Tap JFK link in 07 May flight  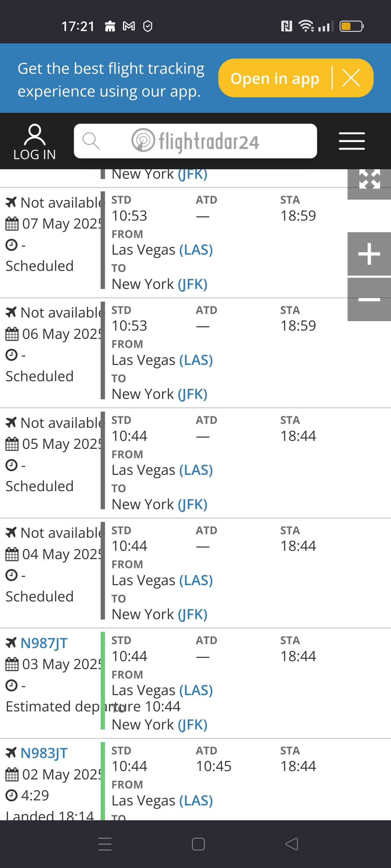(193, 284)
